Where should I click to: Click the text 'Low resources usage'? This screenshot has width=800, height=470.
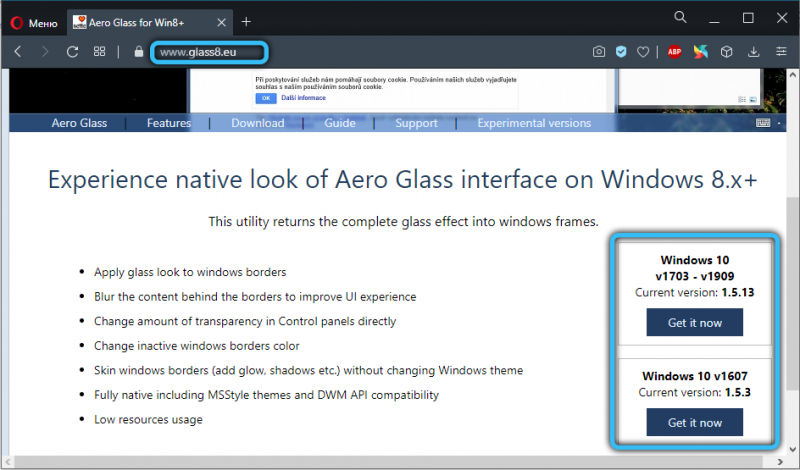click(x=148, y=419)
